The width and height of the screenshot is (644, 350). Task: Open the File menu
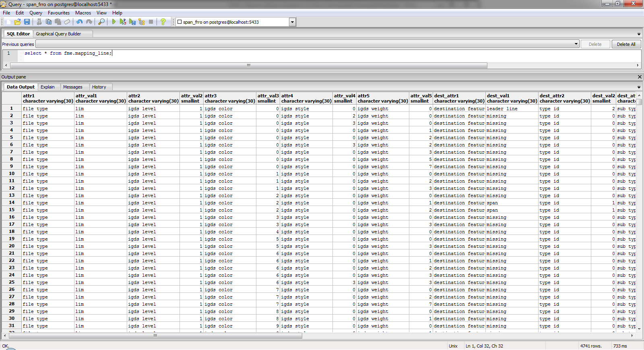point(6,13)
